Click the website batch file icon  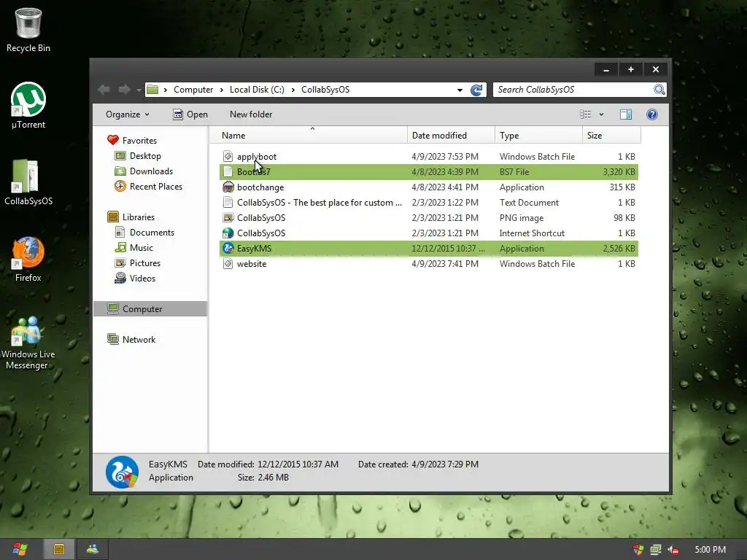[228, 263]
